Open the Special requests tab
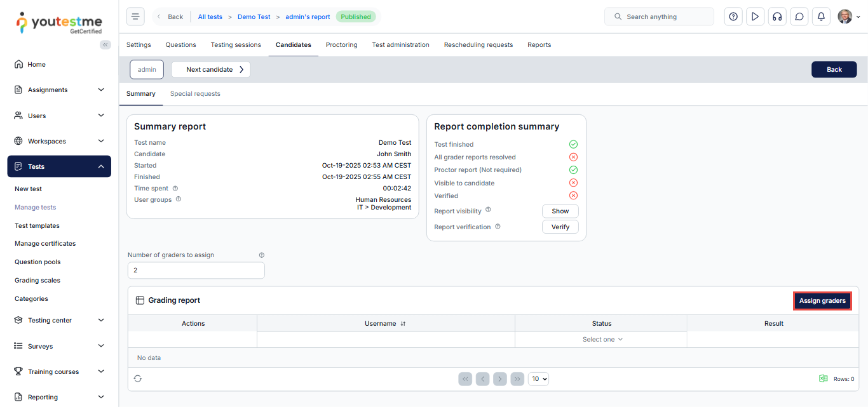The image size is (868, 407). (195, 94)
